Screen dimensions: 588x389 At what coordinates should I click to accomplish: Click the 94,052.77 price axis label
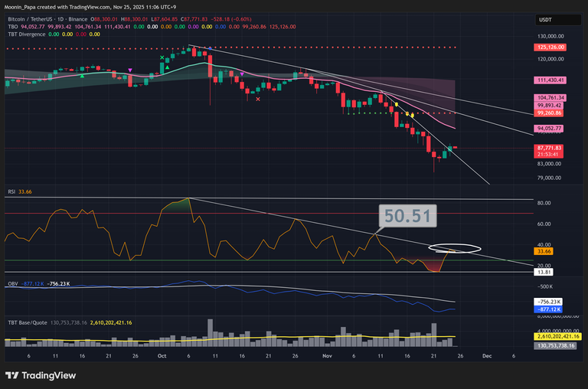[x=550, y=129]
